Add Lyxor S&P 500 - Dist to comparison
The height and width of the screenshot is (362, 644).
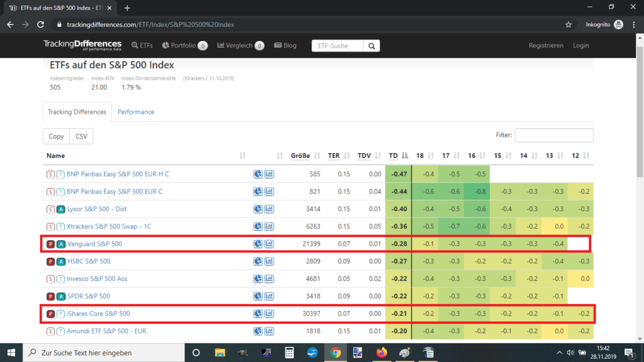(269, 209)
